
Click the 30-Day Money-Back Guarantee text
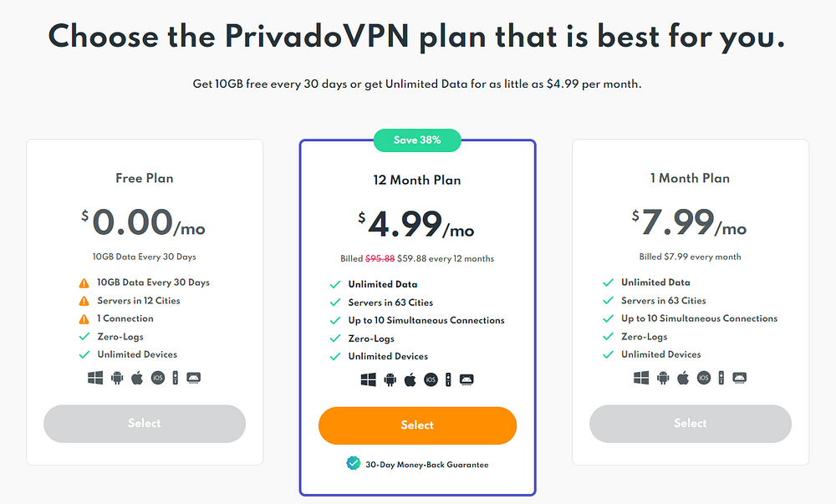[427, 465]
